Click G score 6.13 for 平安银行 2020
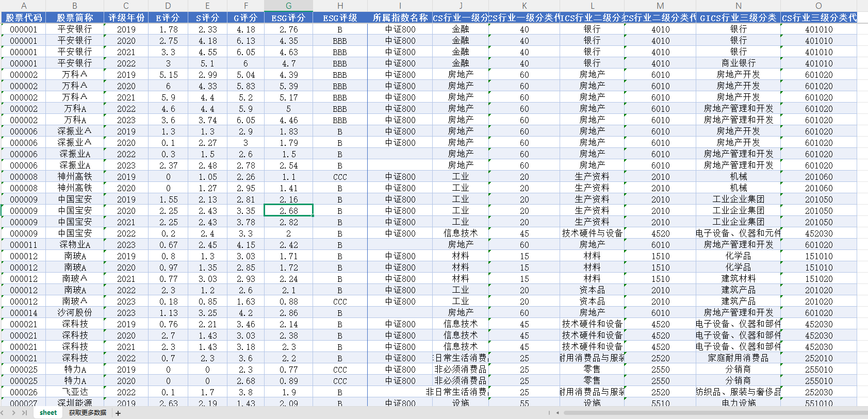The image size is (868, 419). click(245, 40)
